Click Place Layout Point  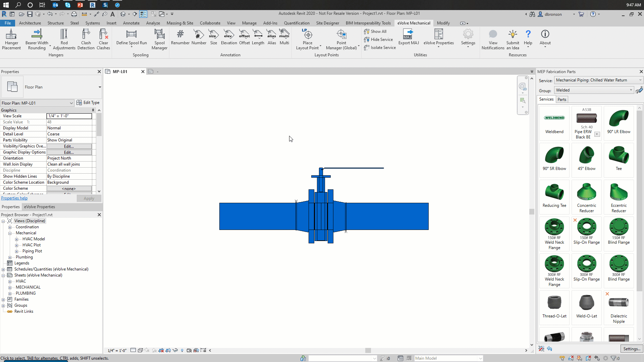coord(308,40)
